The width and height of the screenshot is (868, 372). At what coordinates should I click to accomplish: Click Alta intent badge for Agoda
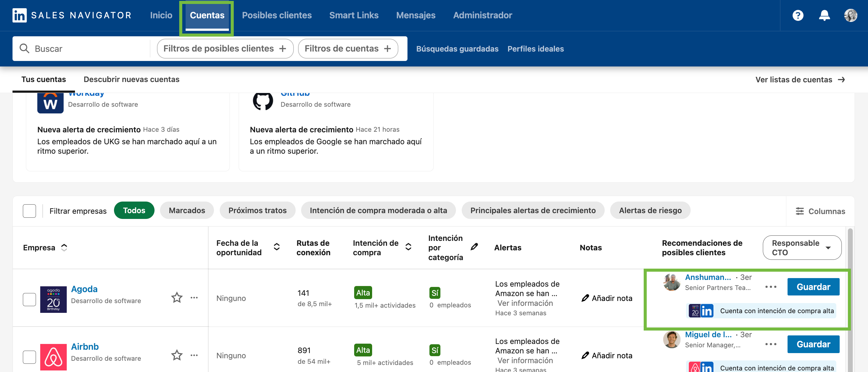[363, 292]
